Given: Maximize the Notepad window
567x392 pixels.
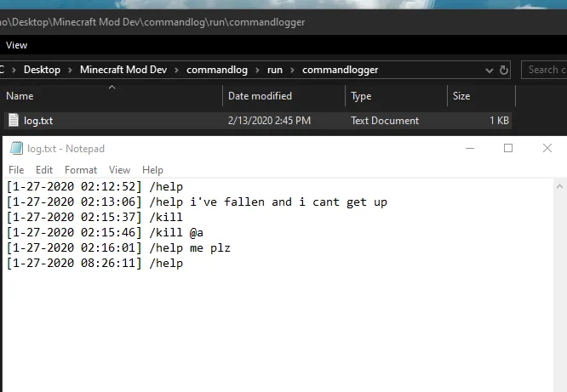Looking at the screenshot, I should 508,148.
